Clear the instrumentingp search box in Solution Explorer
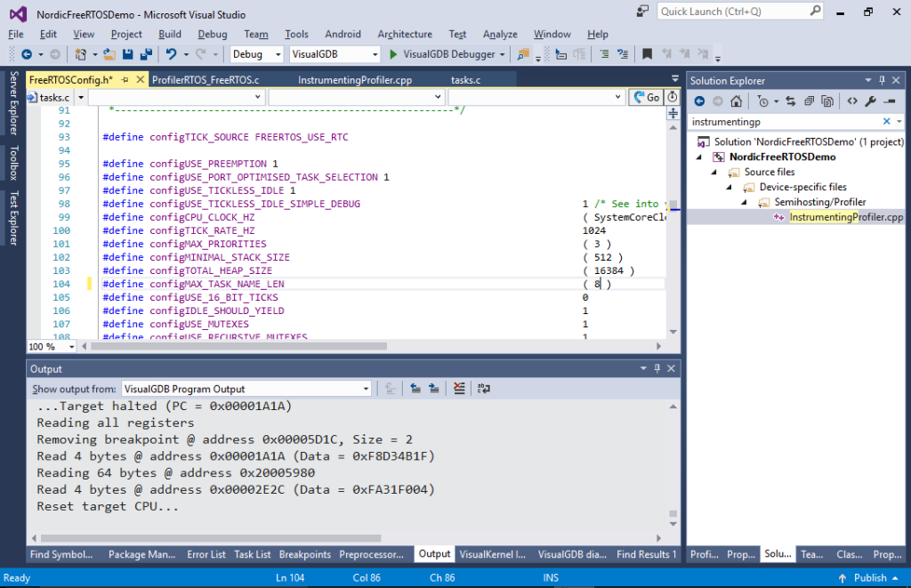 coord(886,121)
